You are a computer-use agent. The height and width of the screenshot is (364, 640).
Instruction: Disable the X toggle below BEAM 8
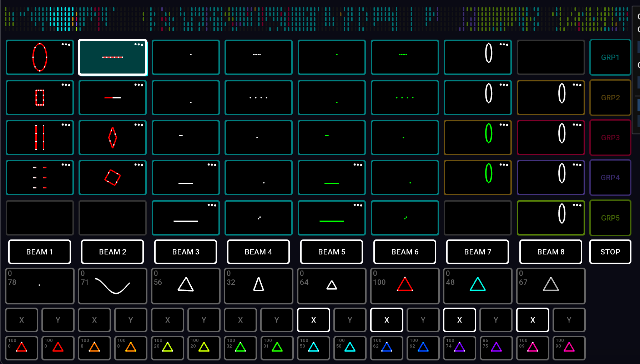pyautogui.click(x=533, y=320)
